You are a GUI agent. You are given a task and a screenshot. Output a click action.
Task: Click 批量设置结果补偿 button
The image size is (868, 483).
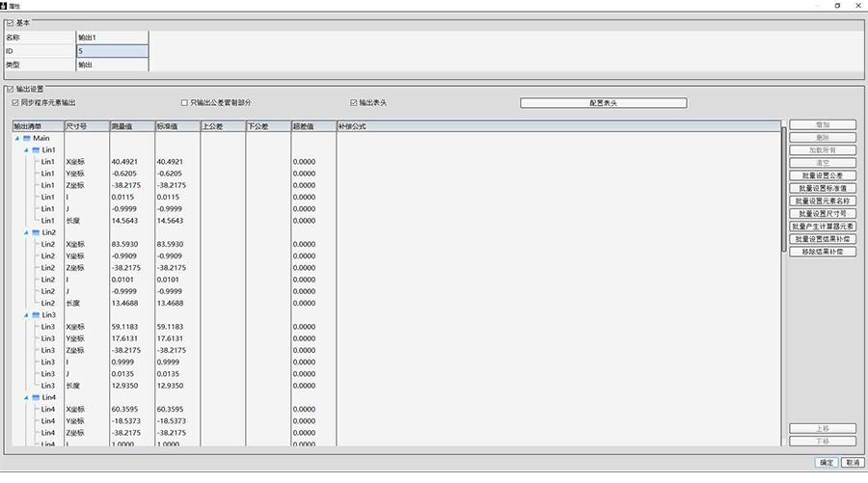[823, 239]
